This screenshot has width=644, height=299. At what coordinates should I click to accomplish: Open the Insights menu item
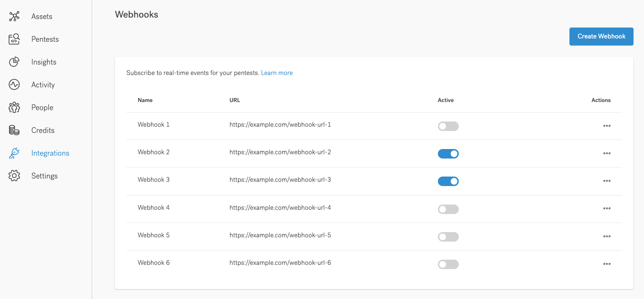44,62
